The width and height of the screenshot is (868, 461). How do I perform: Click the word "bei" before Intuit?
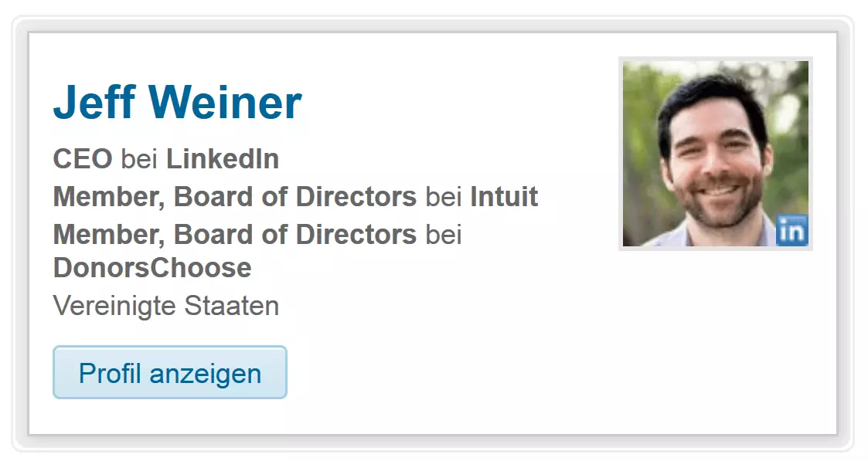(444, 196)
